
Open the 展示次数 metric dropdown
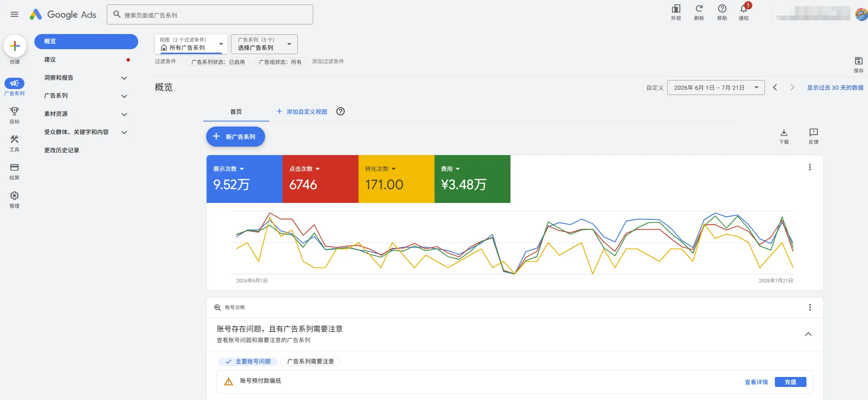(228, 169)
